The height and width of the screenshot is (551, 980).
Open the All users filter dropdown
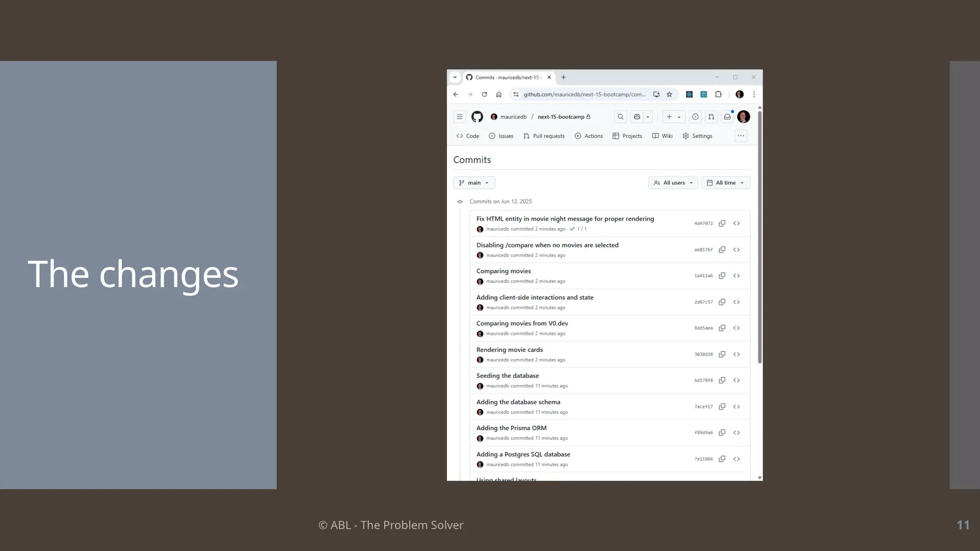click(673, 183)
